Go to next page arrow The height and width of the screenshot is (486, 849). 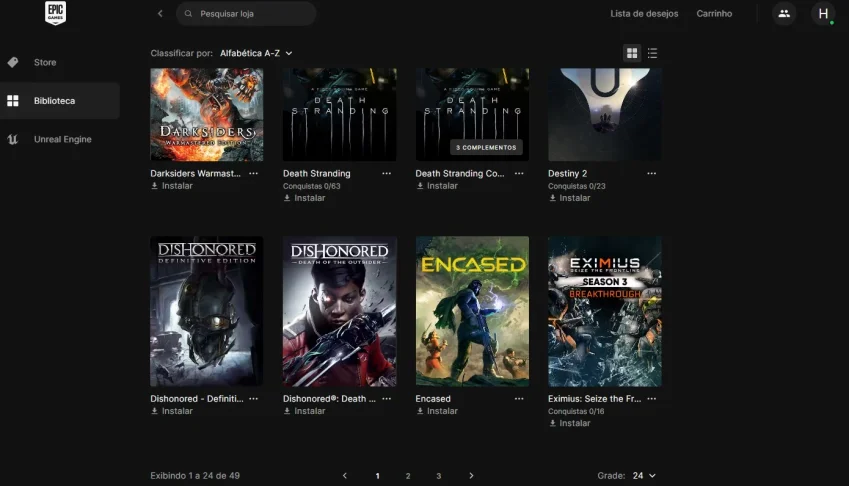pos(471,476)
